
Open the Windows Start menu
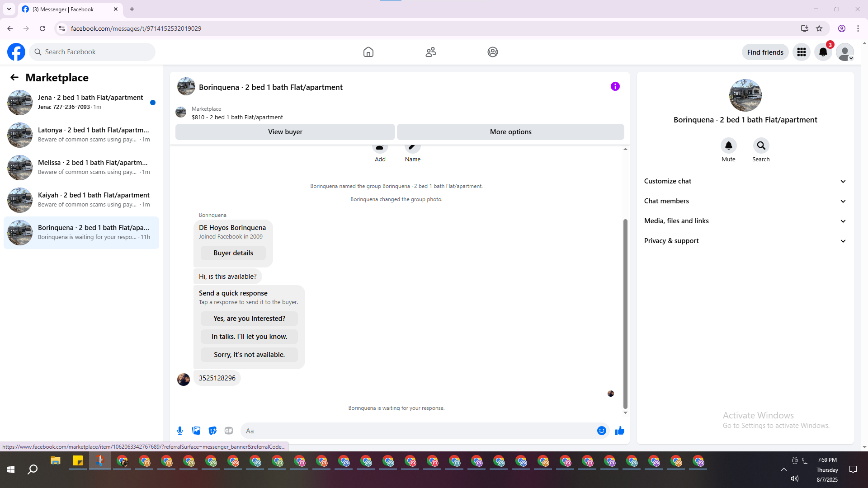[11, 470]
